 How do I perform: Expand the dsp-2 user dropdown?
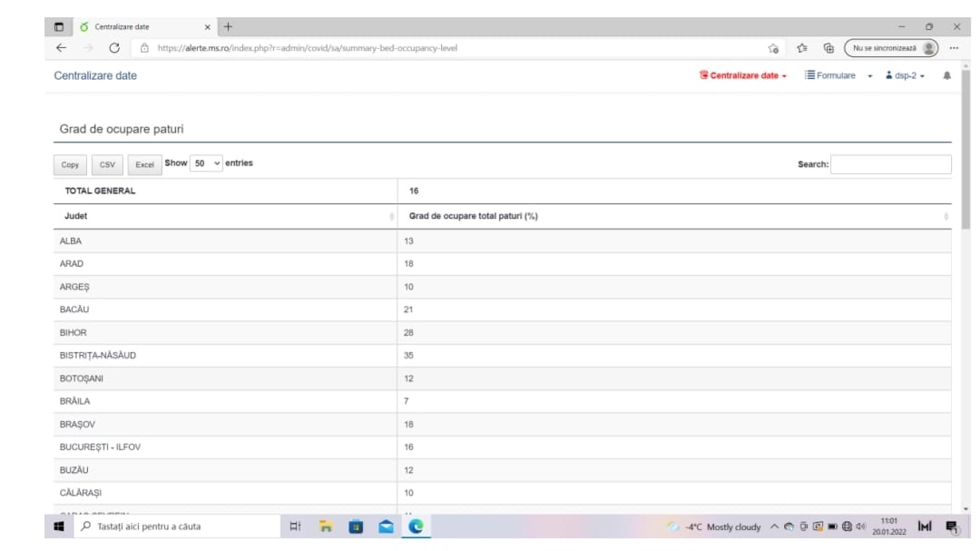click(x=905, y=76)
